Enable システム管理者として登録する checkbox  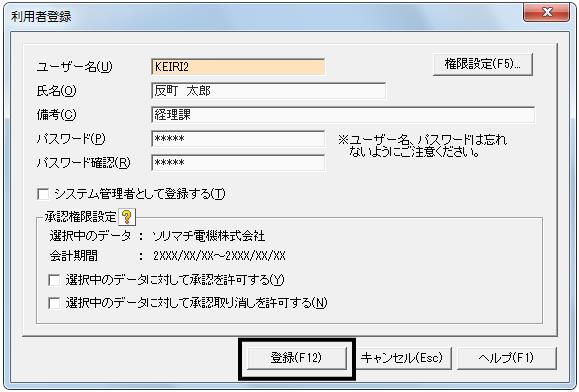click(43, 194)
